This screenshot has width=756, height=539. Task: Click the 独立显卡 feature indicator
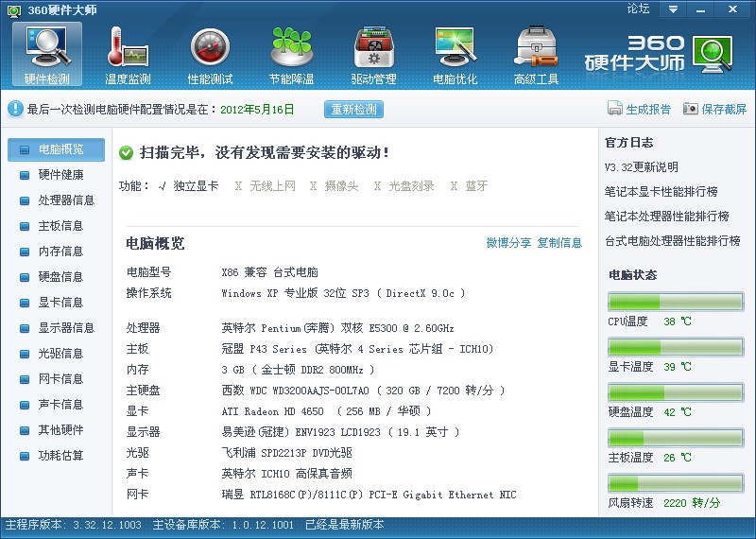tap(188, 185)
